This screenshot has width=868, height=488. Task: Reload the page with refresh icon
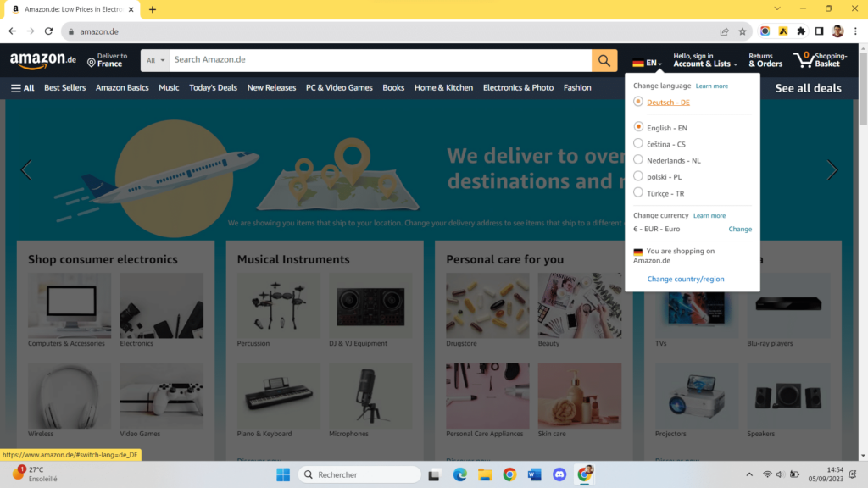[x=48, y=31]
